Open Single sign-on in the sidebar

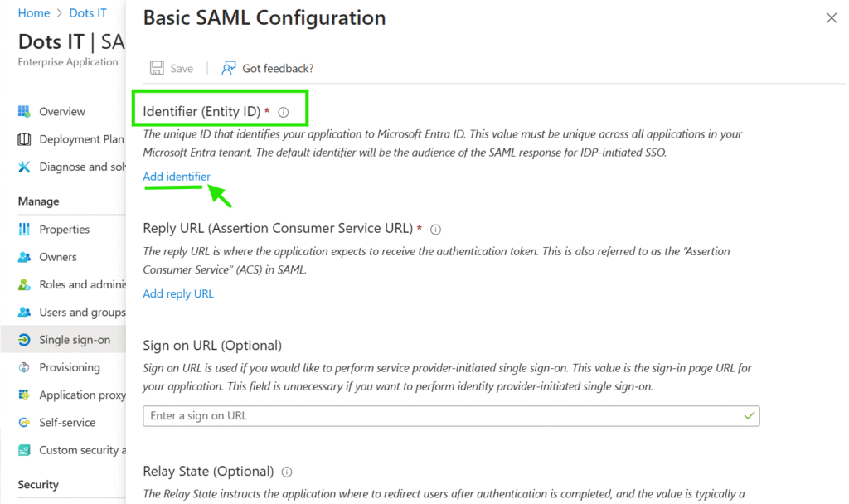click(x=74, y=340)
